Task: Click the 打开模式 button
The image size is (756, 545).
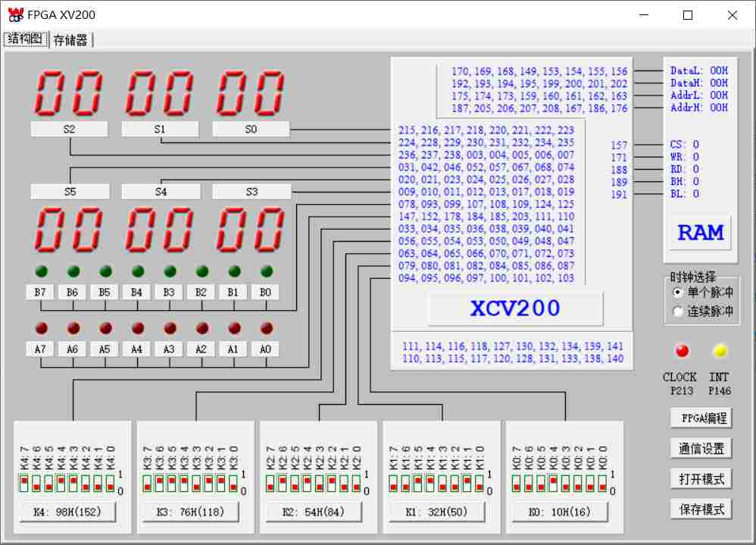Action: tap(701, 478)
